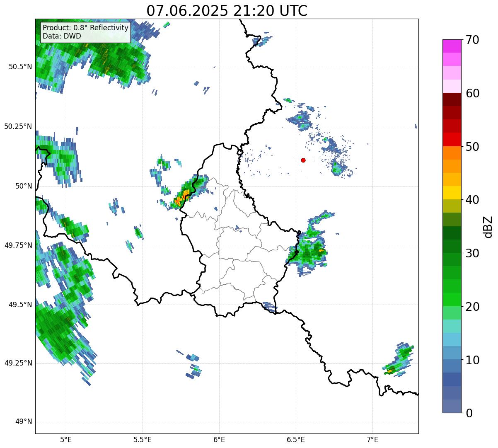Click the colorbar 20 tick label

(x=472, y=307)
